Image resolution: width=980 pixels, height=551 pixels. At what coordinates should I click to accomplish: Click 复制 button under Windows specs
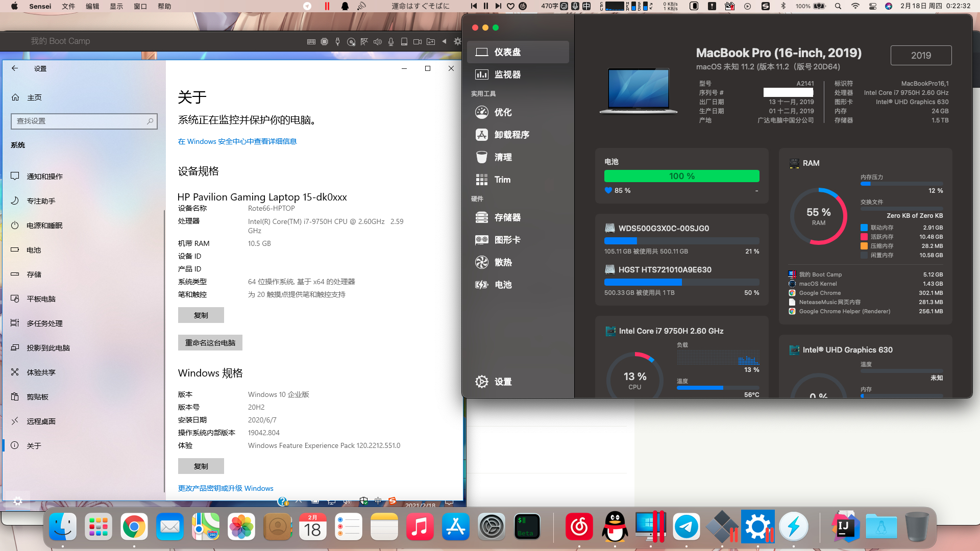tap(201, 466)
